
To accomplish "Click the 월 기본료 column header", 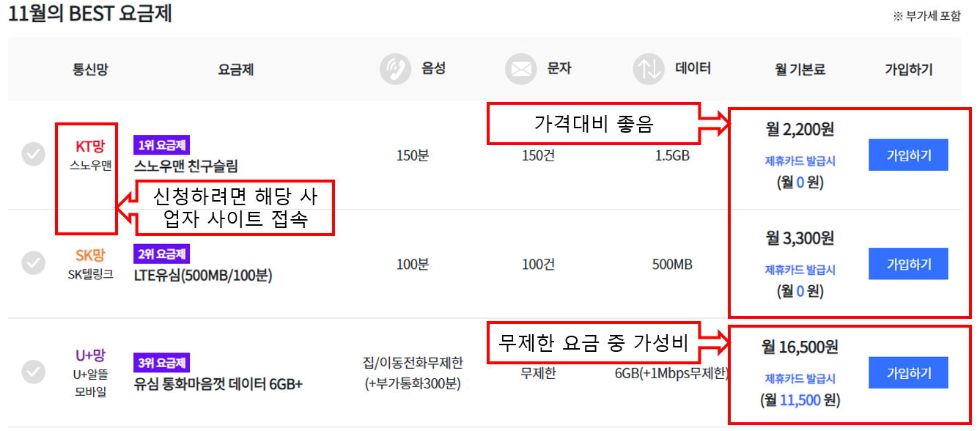I will [x=800, y=70].
